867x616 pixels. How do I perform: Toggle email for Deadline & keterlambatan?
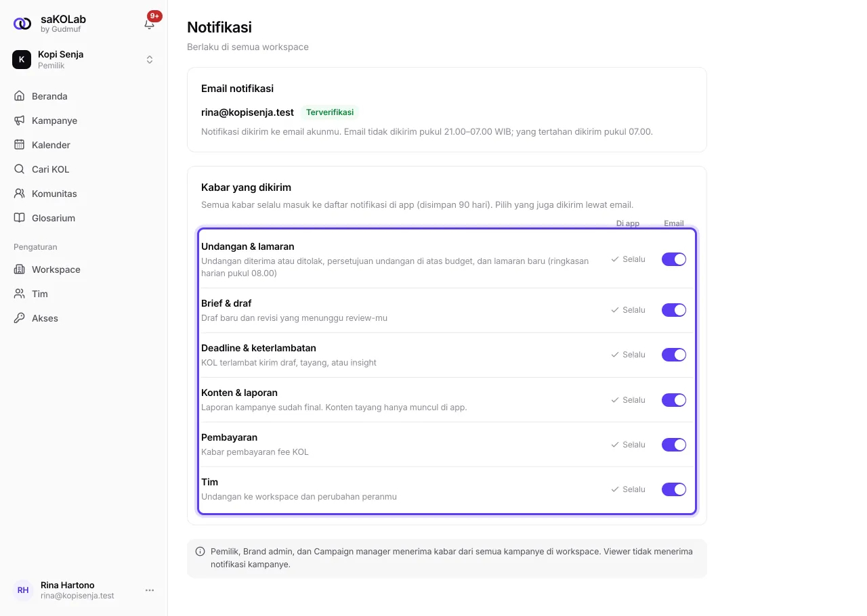[x=674, y=355]
